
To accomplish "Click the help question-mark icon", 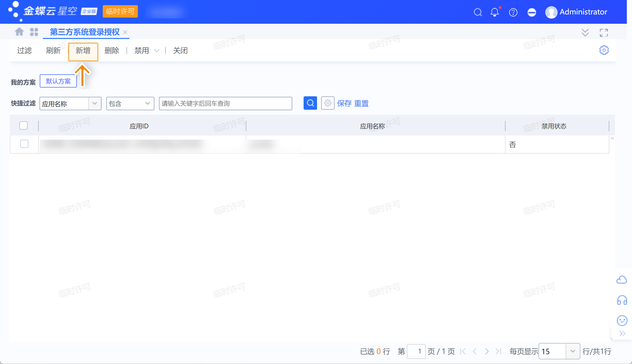I will click(513, 12).
